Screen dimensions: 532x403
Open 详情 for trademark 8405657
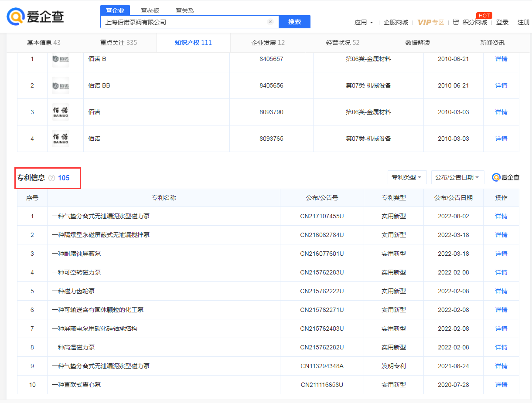501,59
